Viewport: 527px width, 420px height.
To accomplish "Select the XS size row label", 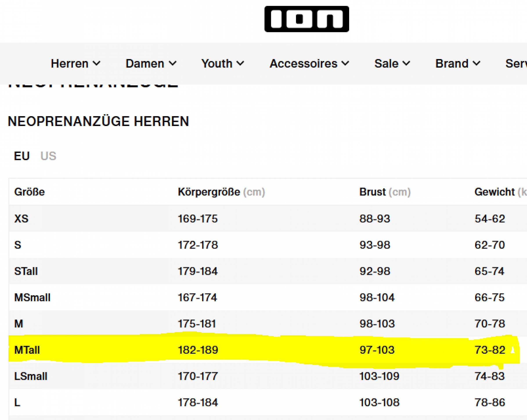I will 22,218.
